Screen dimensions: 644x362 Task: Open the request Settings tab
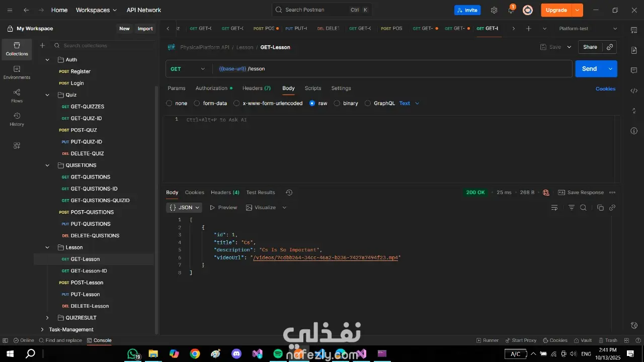click(x=341, y=88)
